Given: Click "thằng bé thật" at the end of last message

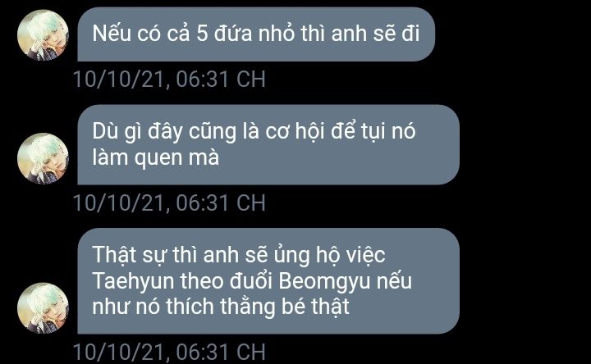Looking at the screenshot, I should (x=285, y=307).
